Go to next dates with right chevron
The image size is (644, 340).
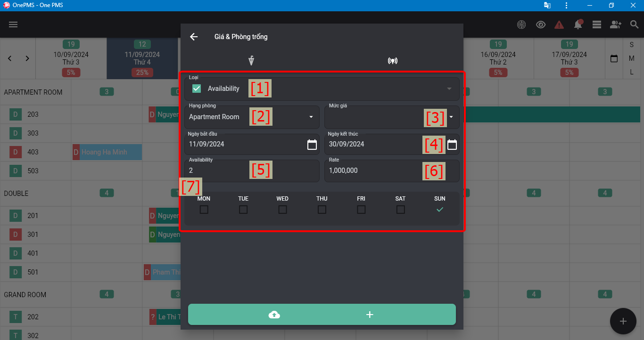tap(27, 58)
